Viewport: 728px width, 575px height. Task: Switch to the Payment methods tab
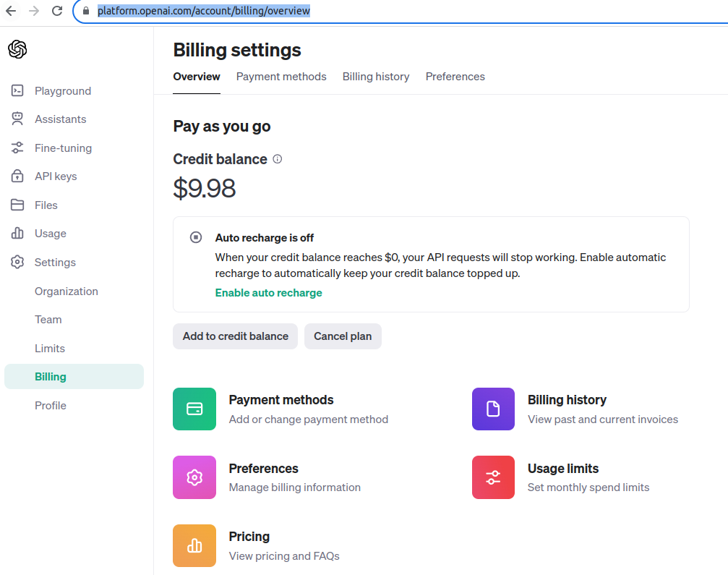coord(281,77)
